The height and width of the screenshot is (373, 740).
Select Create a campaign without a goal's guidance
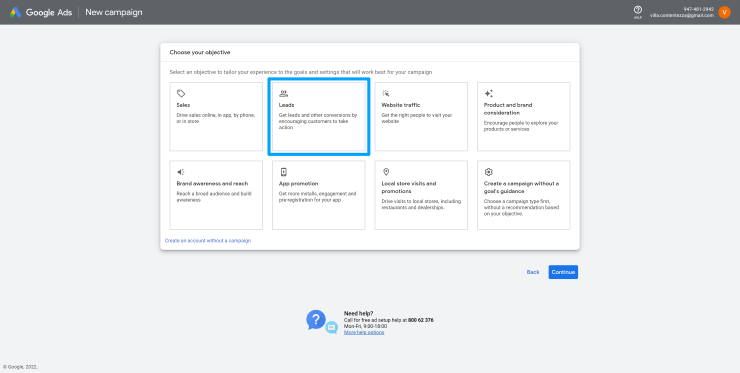523,195
